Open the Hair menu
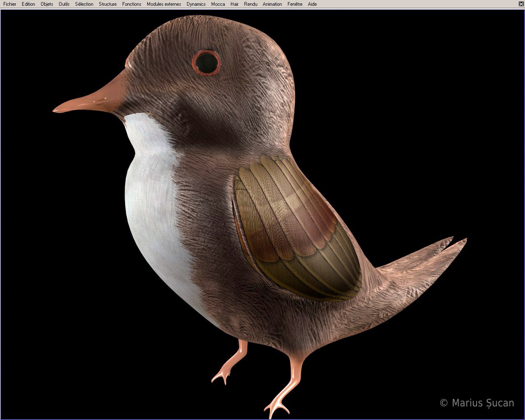 pos(234,4)
